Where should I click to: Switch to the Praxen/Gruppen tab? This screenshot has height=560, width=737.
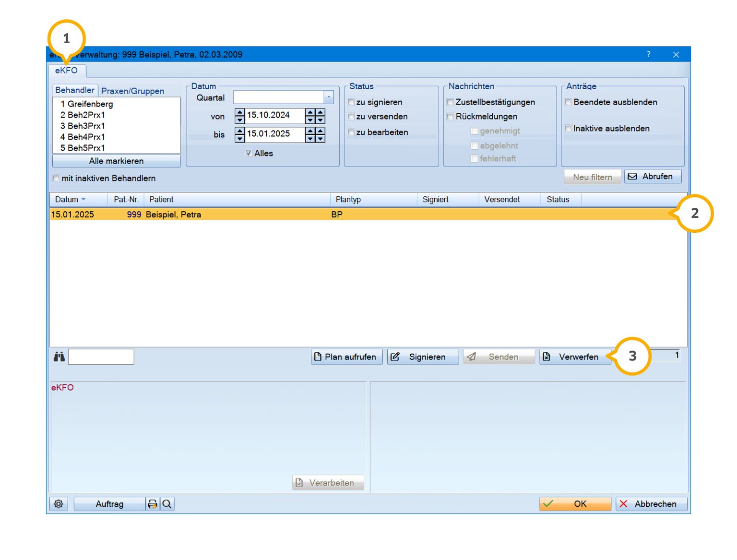(x=132, y=91)
